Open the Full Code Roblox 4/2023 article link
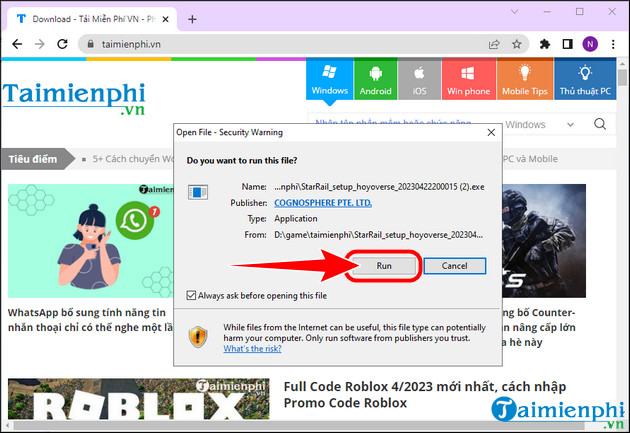 425,394
